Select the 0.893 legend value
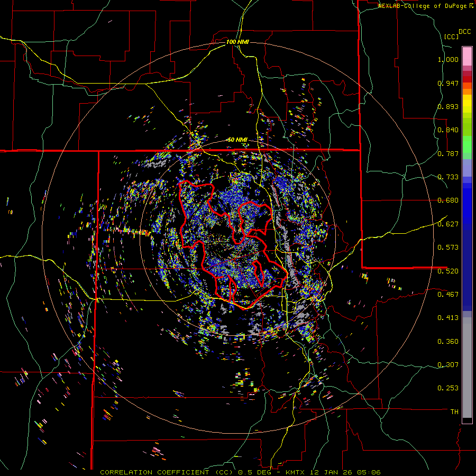 tap(448, 106)
